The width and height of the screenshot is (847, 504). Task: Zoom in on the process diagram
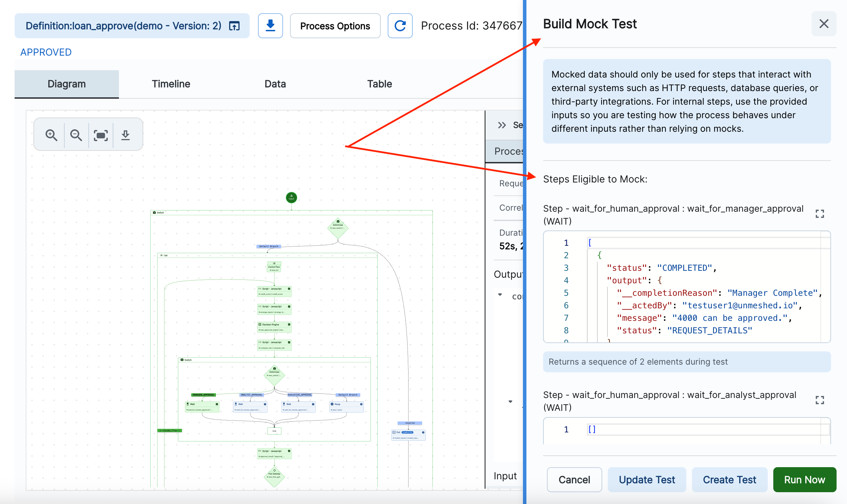51,135
